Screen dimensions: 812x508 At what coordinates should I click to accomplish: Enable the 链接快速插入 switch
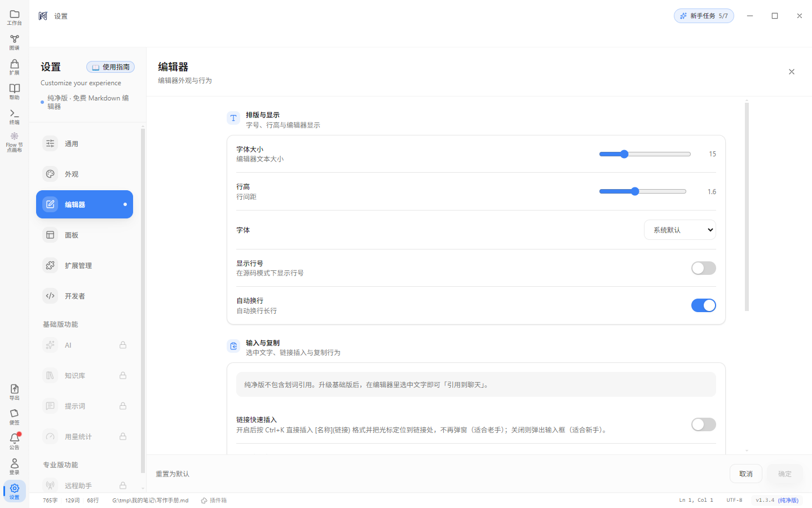[704, 424]
